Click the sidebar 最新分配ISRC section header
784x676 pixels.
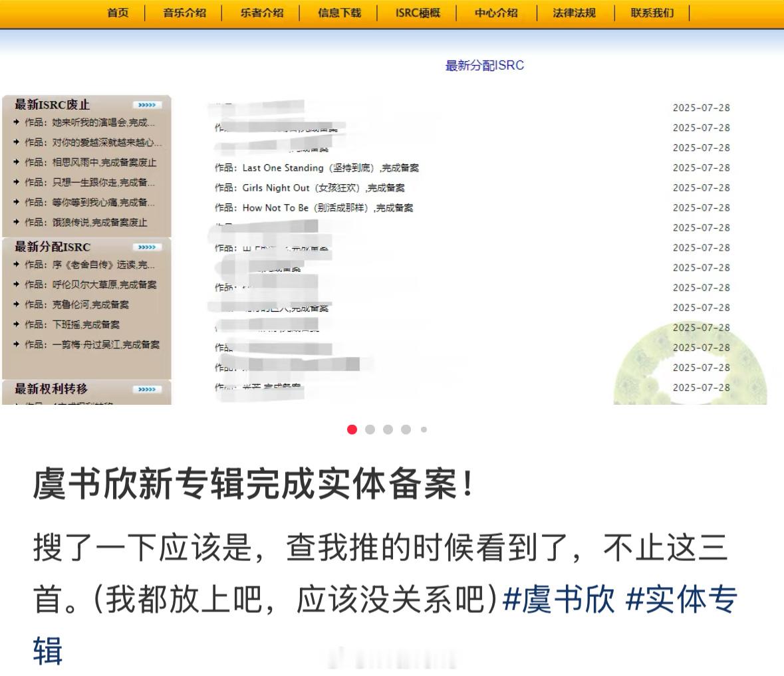53,247
